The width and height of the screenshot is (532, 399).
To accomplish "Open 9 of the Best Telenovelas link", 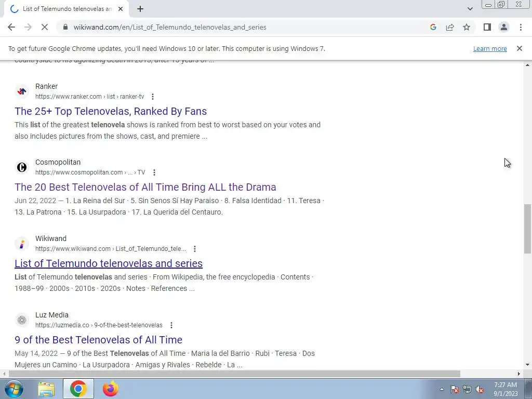I will coord(98,340).
